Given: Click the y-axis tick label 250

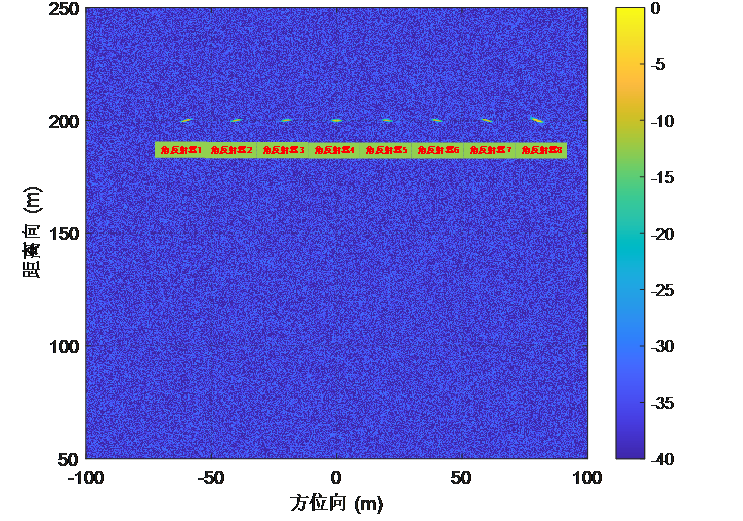Looking at the screenshot, I should coord(64,9).
